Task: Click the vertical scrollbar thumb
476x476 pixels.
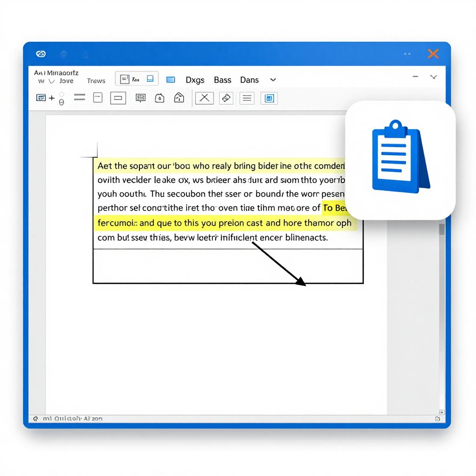Action: 442,229
